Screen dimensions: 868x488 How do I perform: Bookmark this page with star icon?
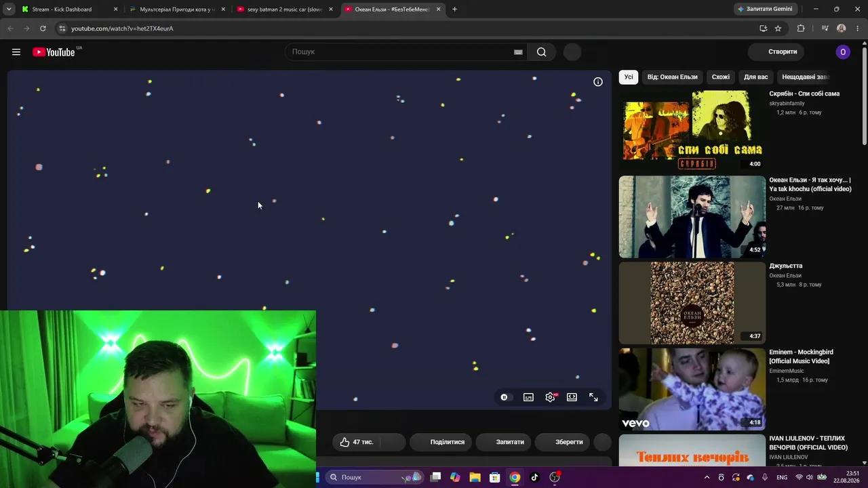pyautogui.click(x=778, y=28)
